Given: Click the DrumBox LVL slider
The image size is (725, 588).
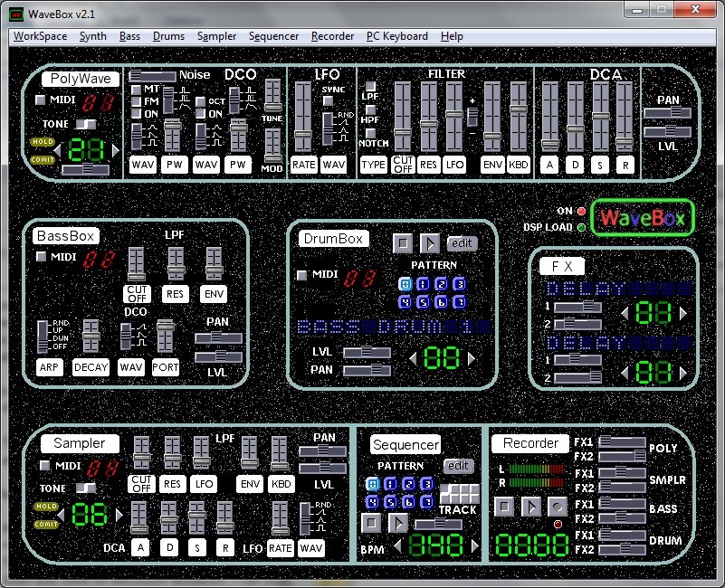Looking at the screenshot, I should (367, 353).
